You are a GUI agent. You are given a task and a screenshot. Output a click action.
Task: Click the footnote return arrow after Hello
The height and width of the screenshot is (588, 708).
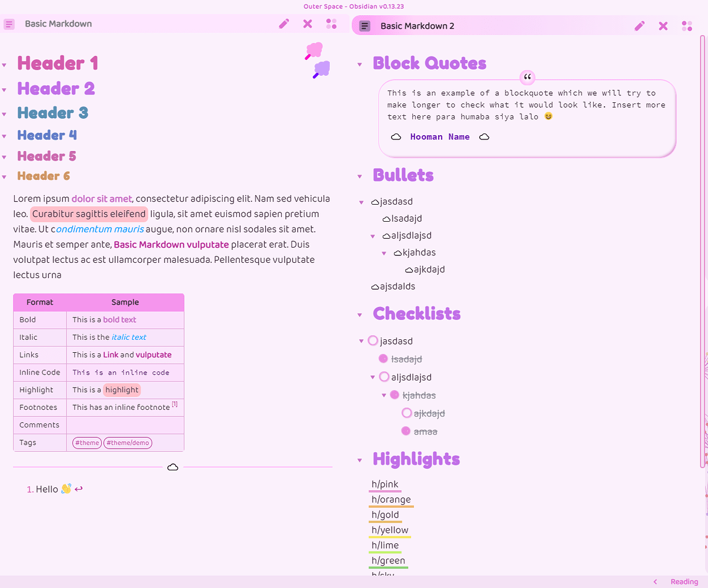[x=79, y=489]
